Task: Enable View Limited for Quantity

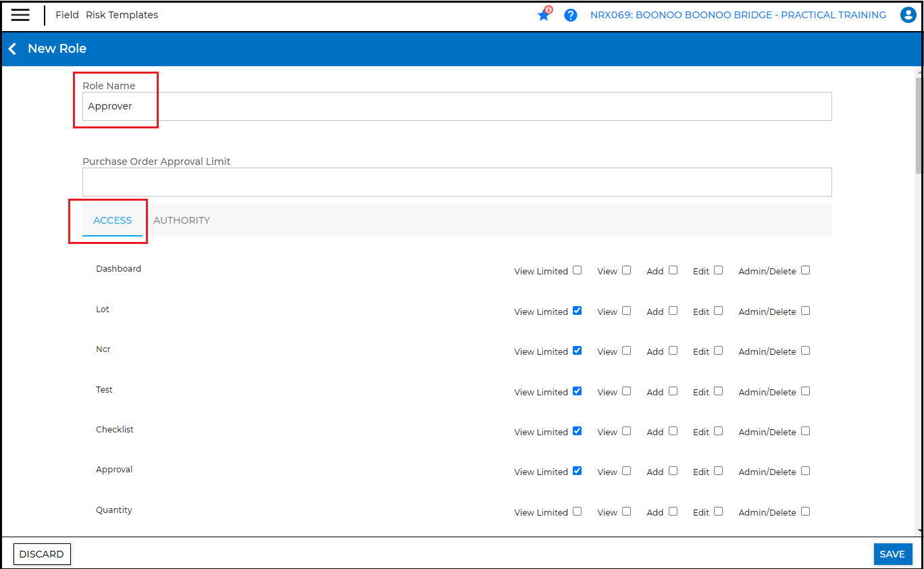Action: (x=577, y=512)
